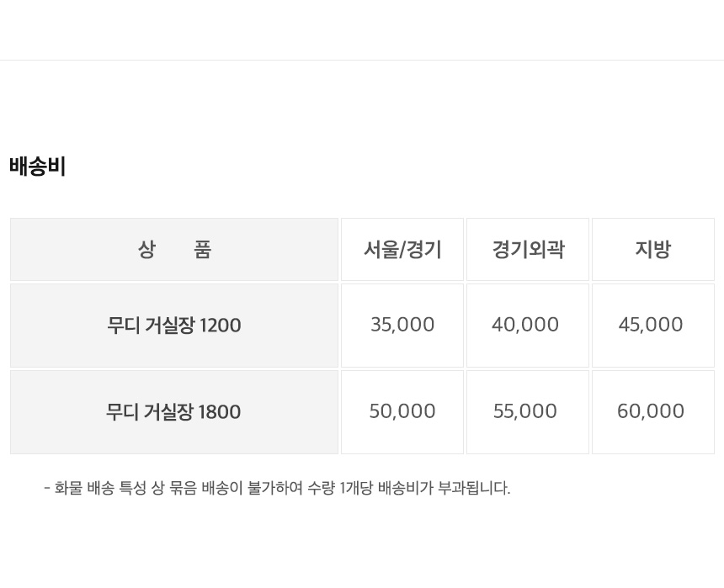Click the 35,000 shipping fee cell
This screenshot has height=588, width=724.
[402, 325]
